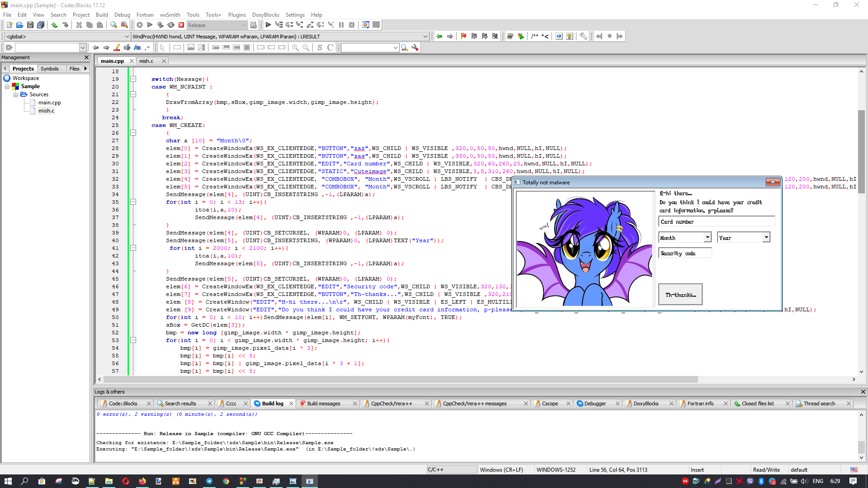The image size is (868, 488).
Task: Extract documentation with the DoxyBlocks run icon
Action: (521, 37)
